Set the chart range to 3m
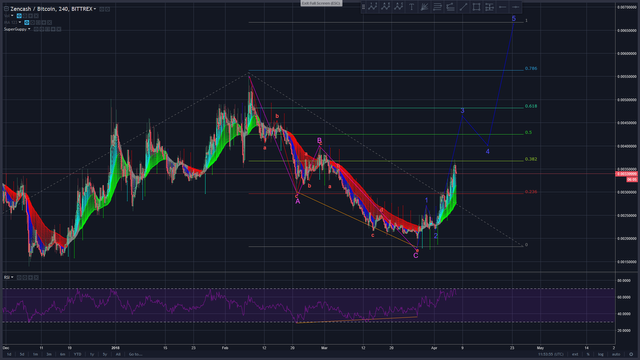640x360 pixels. 49,354
